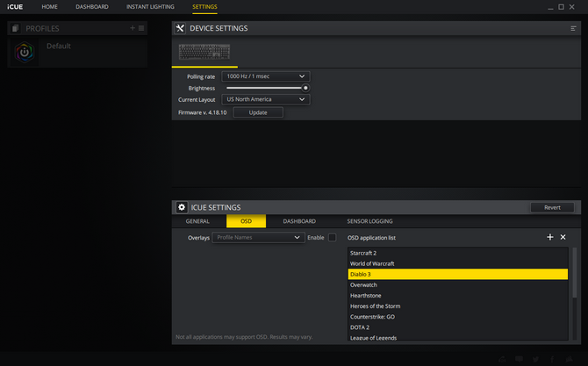Close the iCUE window
This screenshot has height=366, width=588.
pyautogui.click(x=572, y=7)
